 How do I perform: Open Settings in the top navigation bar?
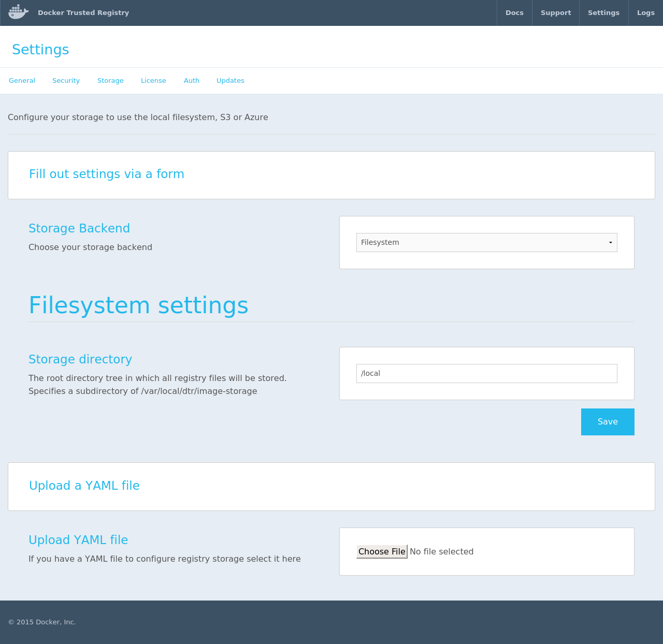tap(603, 12)
